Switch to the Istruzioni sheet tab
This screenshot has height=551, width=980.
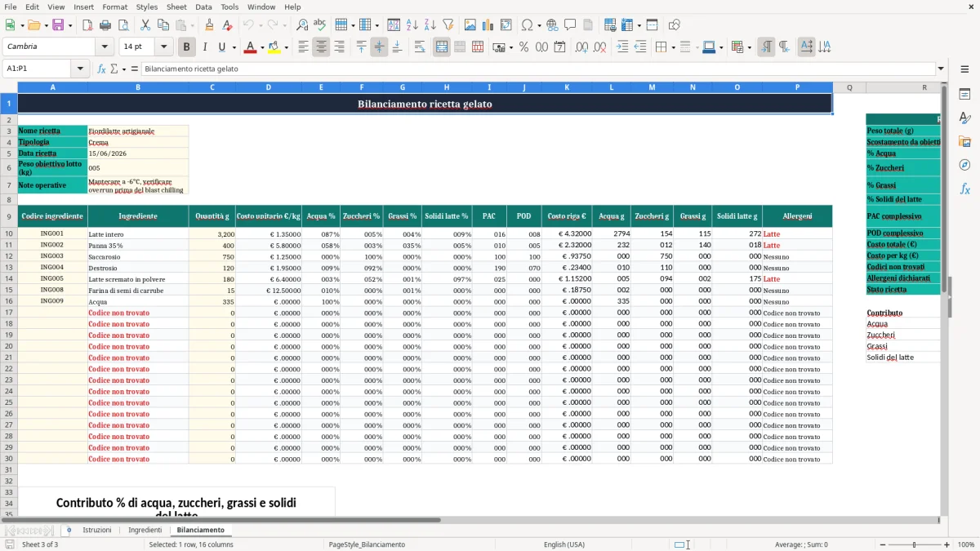(96, 531)
